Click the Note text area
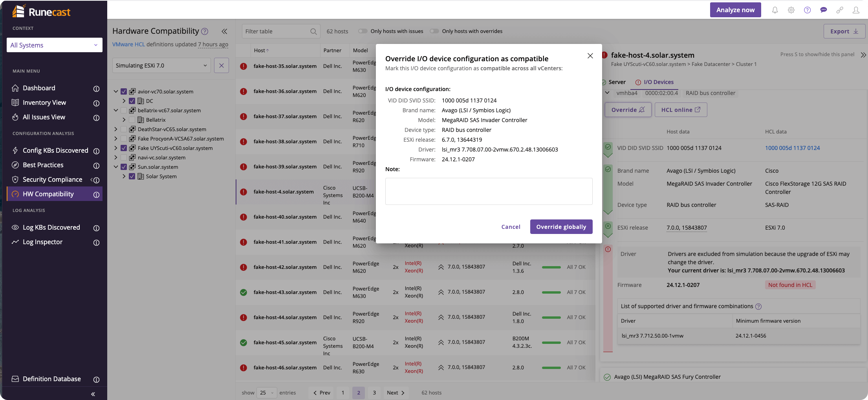 click(489, 192)
